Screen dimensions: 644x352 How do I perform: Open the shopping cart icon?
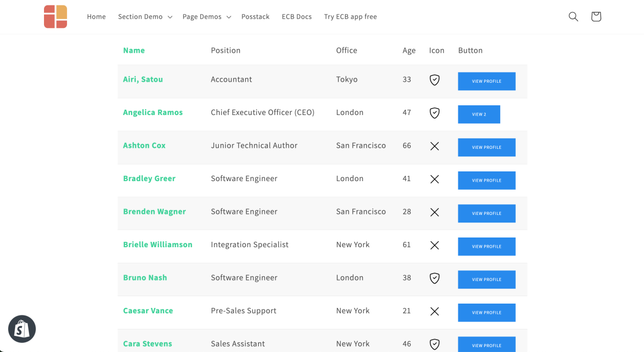(x=596, y=17)
